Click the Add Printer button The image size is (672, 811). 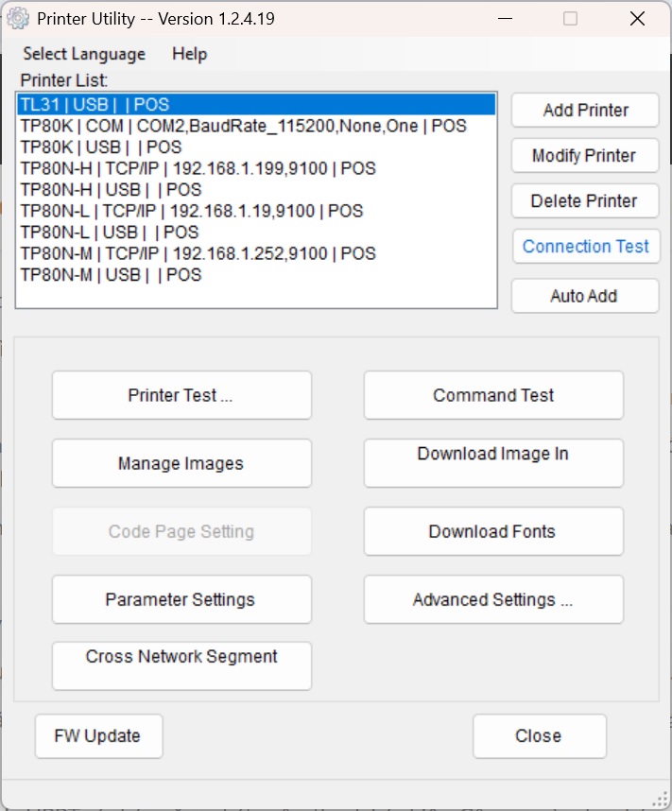click(x=585, y=111)
